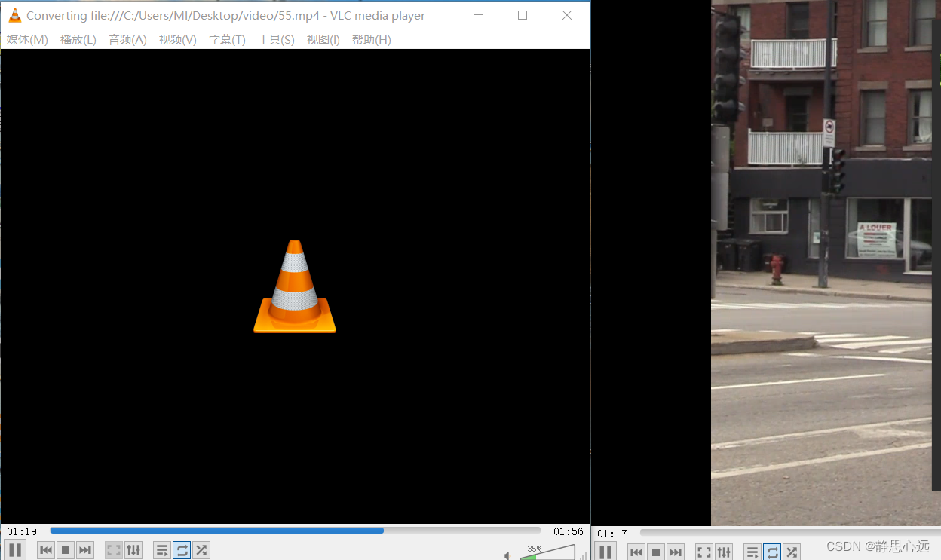Image resolution: width=941 pixels, height=560 pixels.
Task: Click the elapsed time 01:17
Action: click(x=612, y=534)
